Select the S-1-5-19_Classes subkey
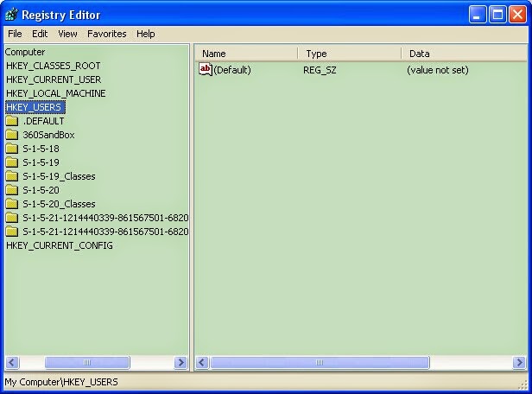 tap(59, 176)
